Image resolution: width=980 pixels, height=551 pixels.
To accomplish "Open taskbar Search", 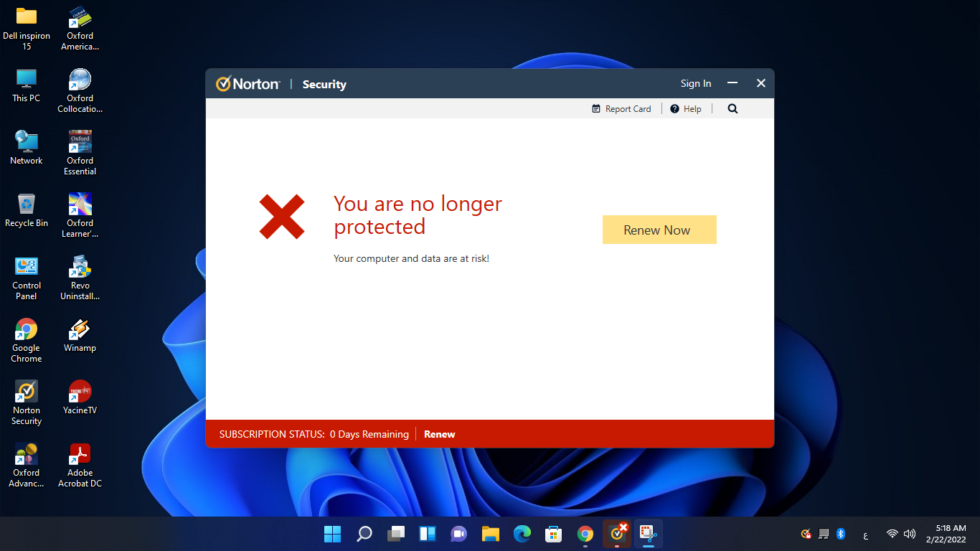I will coord(364,534).
